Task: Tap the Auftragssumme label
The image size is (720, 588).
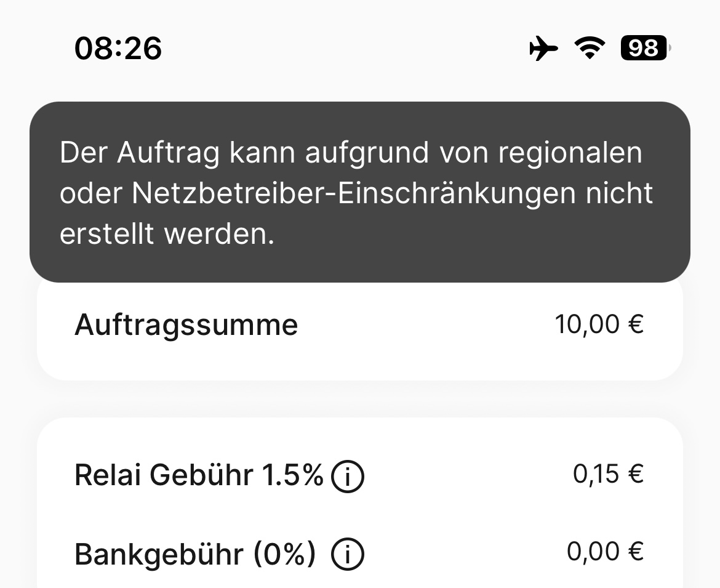Action: pos(186,325)
